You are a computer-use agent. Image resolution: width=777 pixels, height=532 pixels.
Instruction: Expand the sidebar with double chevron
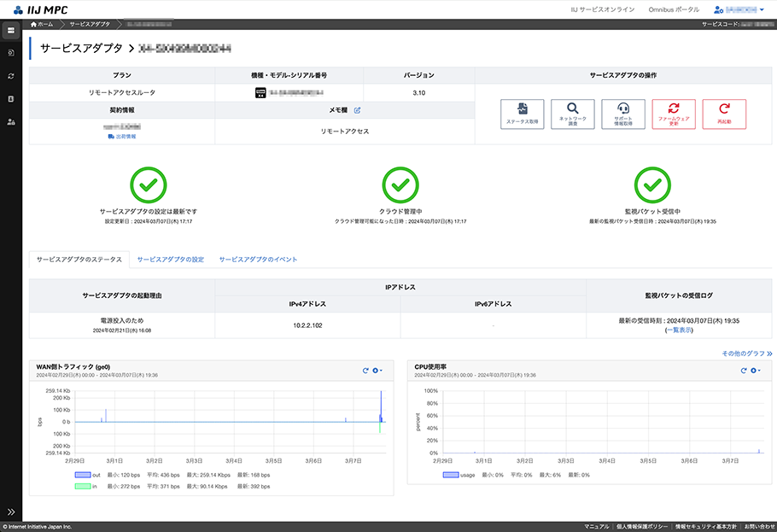point(11,512)
